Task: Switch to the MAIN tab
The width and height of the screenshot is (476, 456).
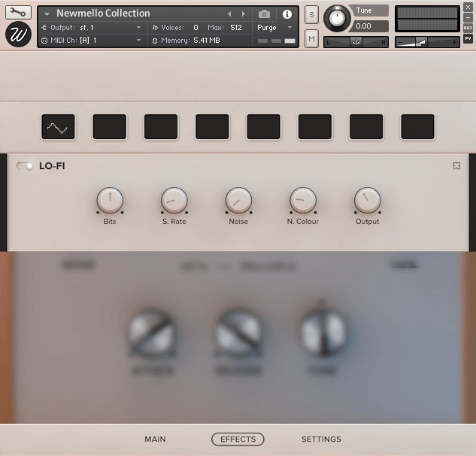Action: coord(155,439)
